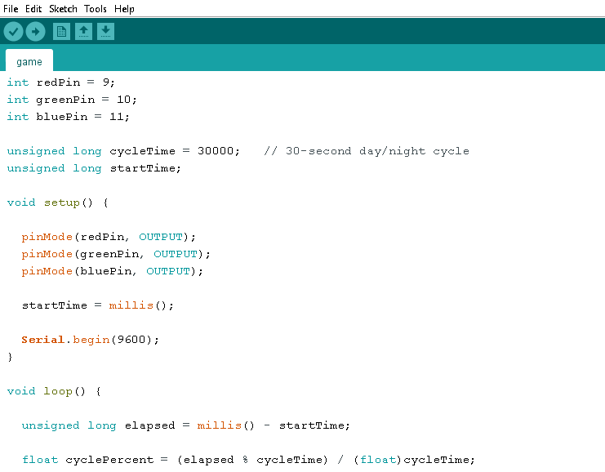This screenshot has width=605, height=472.
Task: Click the line 'int bluePin = 11;'
Action: (x=68, y=117)
